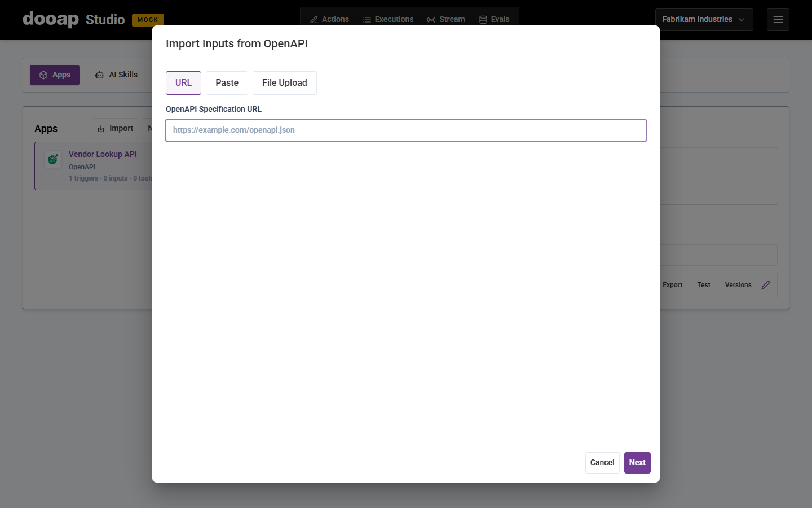This screenshot has height=508, width=812.
Task: Select the Vendor Lookup API app card
Action: (x=94, y=166)
